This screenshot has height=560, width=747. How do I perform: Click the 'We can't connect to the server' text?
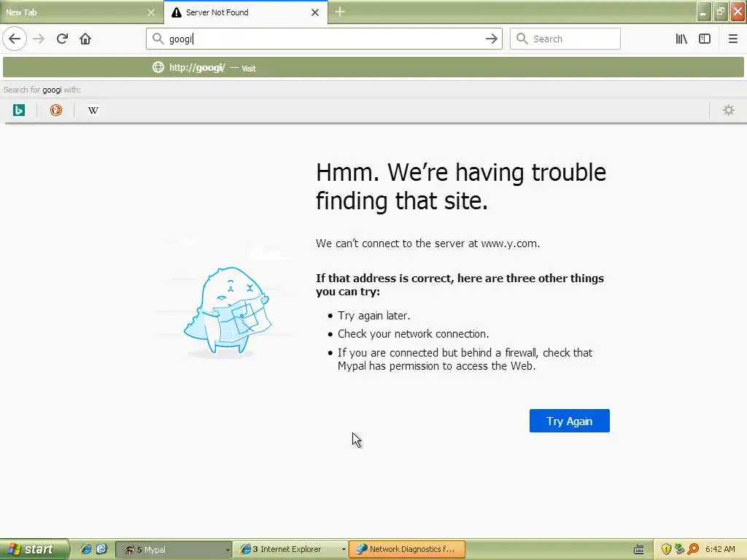pos(427,244)
